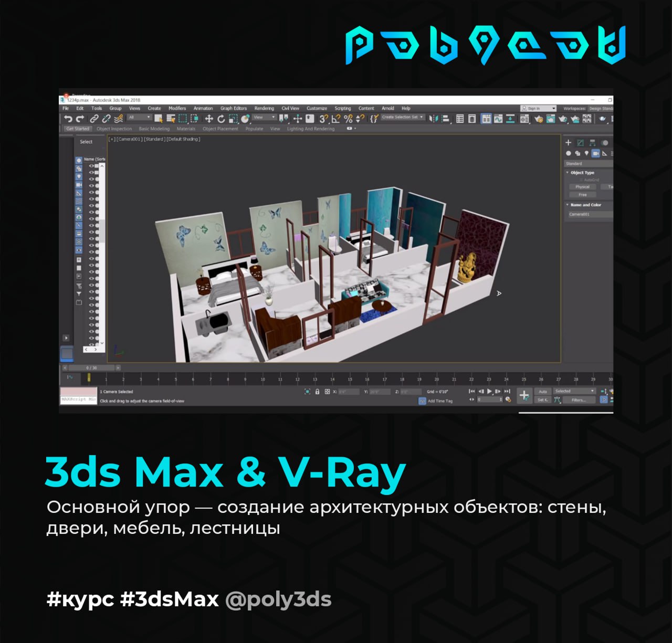The width and height of the screenshot is (672, 643).
Task: Open the Modifiers menu
Action: click(x=177, y=108)
